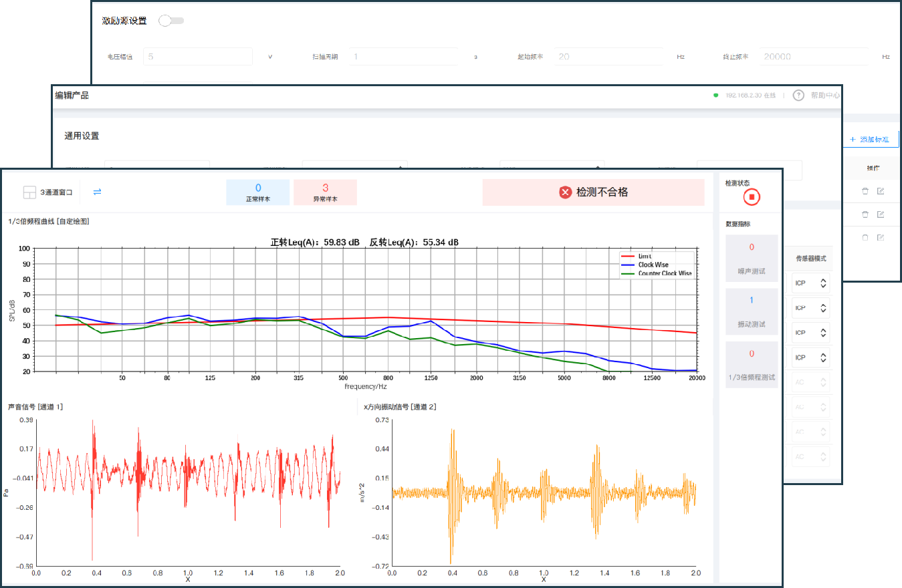Click the 正常样本 count card
This screenshot has height=588, width=902.
258,192
